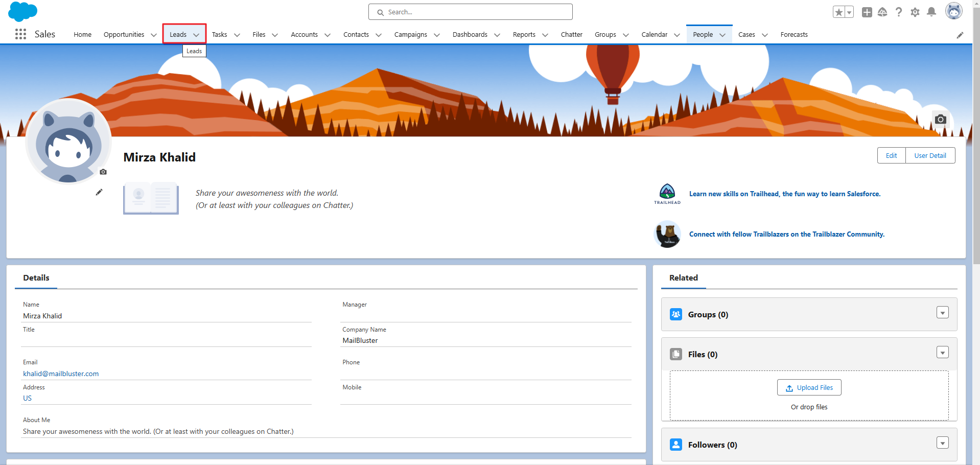
Task: Open the Notifications bell
Action: [x=931, y=12]
